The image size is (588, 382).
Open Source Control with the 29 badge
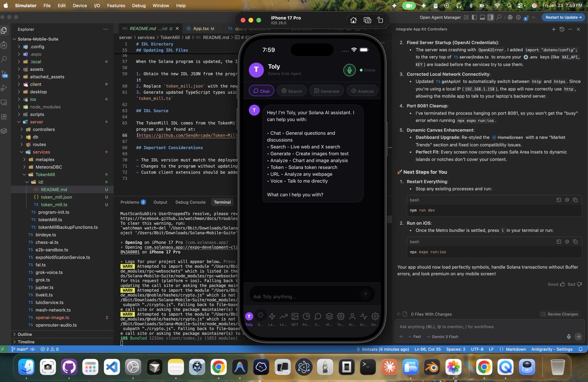4,73
